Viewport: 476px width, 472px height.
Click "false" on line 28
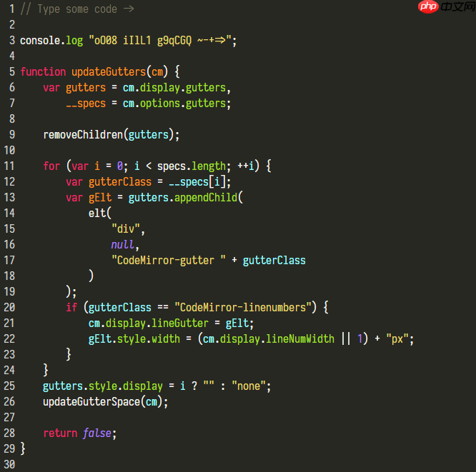97,433
